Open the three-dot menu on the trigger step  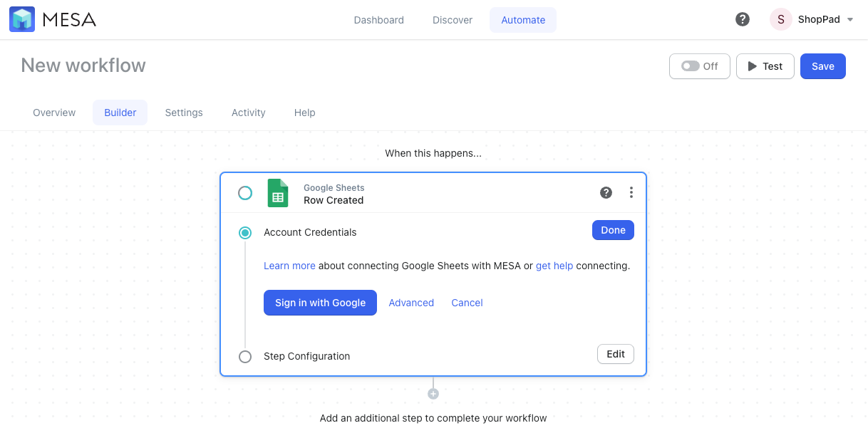[x=631, y=192]
